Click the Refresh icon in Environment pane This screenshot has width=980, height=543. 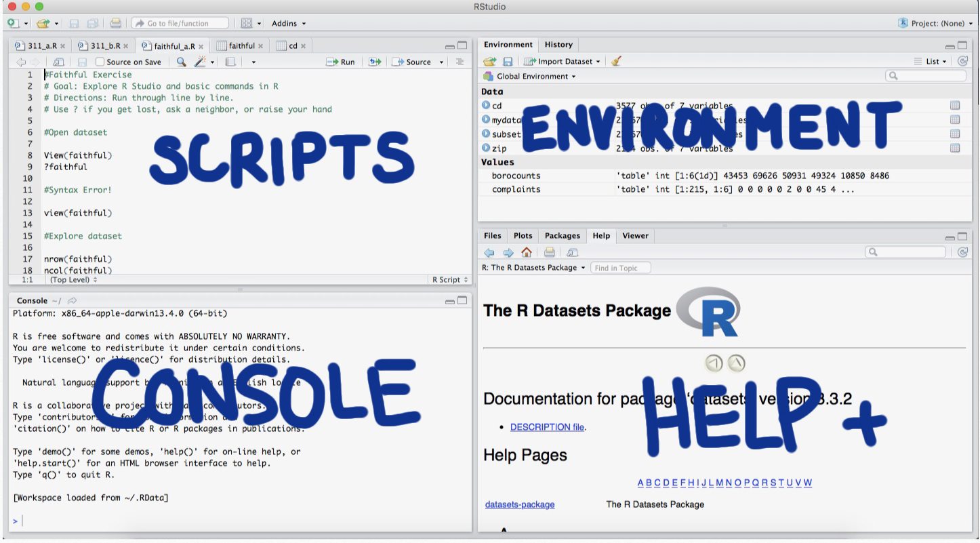(963, 61)
